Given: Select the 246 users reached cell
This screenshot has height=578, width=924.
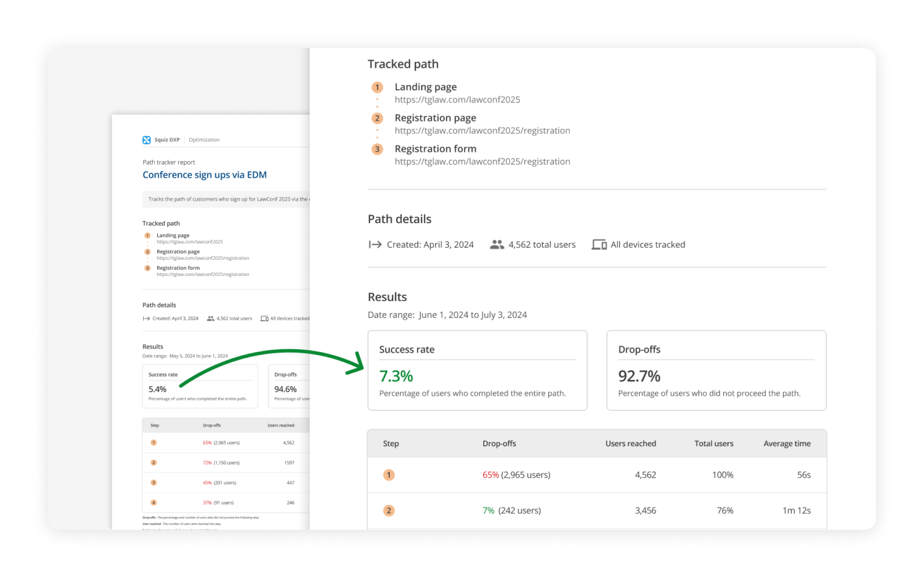Looking at the screenshot, I should coord(290,503).
